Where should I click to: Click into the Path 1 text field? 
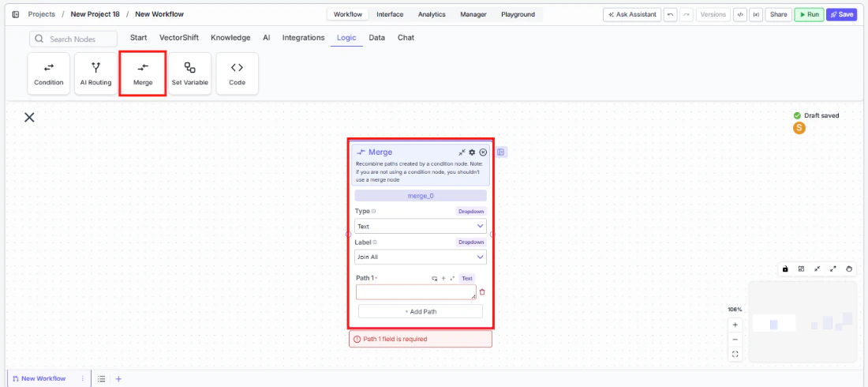click(417, 292)
